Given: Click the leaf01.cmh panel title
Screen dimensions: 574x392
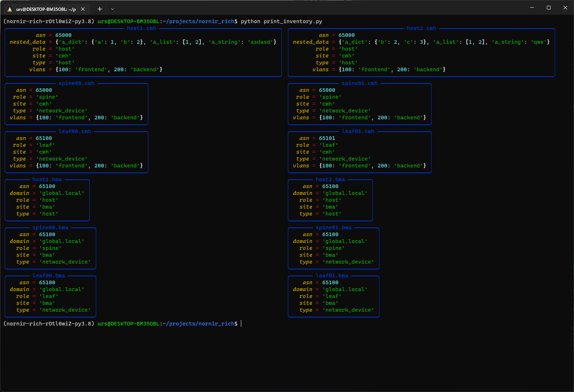Looking at the screenshot, I should pos(358,131).
